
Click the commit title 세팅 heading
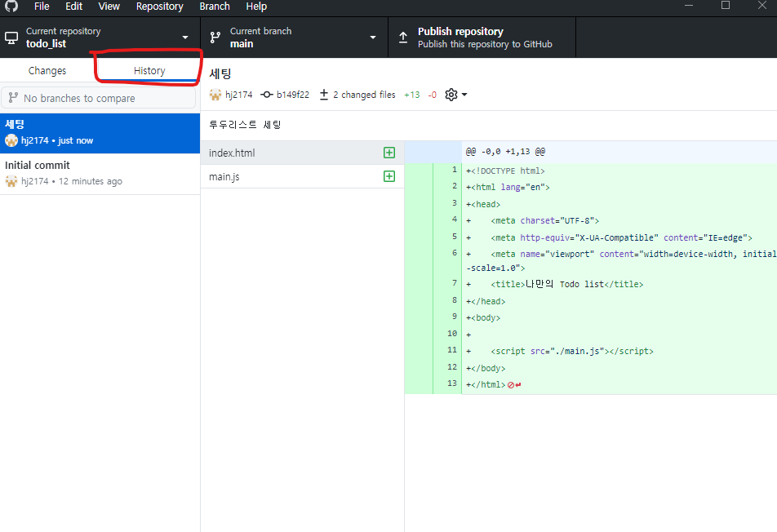coord(220,73)
